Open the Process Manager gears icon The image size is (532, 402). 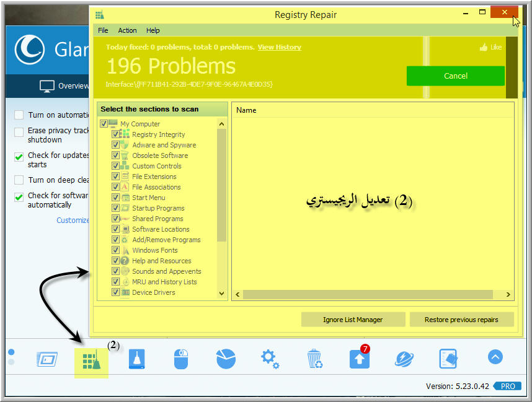click(x=270, y=359)
